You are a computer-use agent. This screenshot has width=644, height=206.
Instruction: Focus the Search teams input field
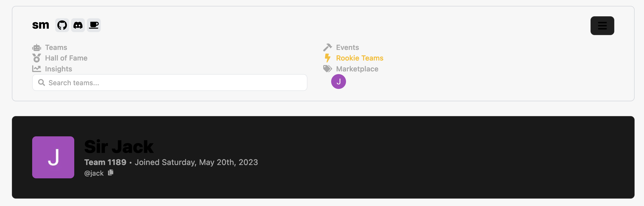click(x=170, y=82)
